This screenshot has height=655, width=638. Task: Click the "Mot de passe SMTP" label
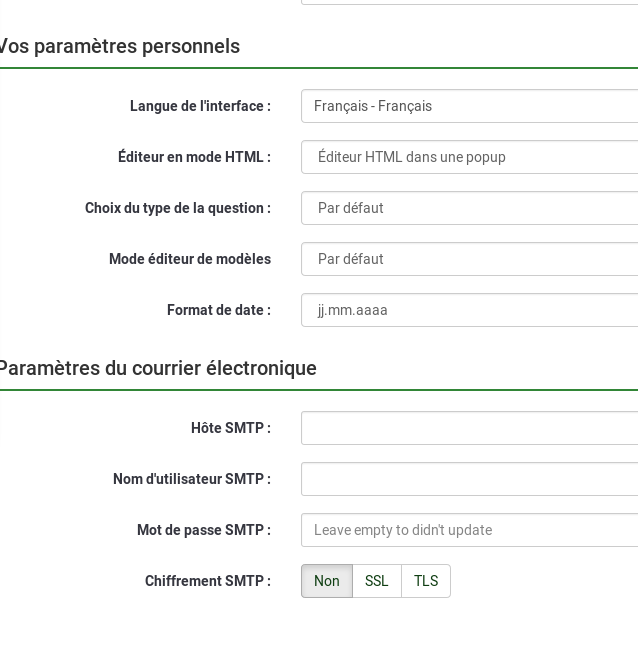coord(203,530)
